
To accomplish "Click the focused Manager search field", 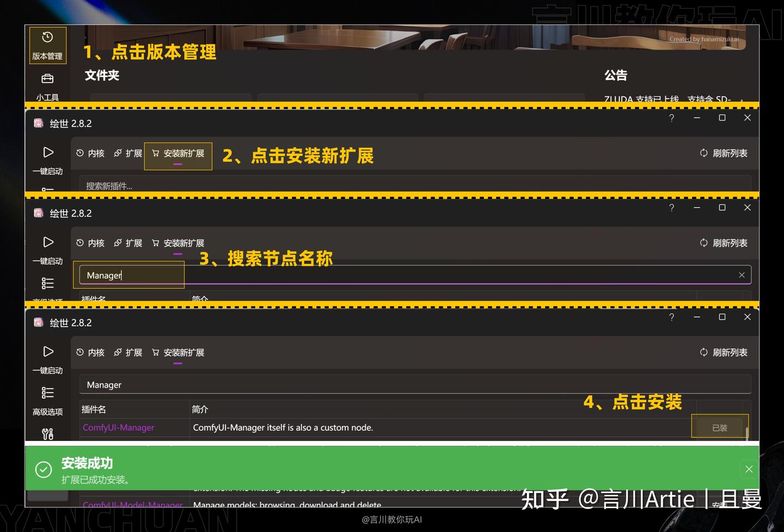I will [415, 275].
